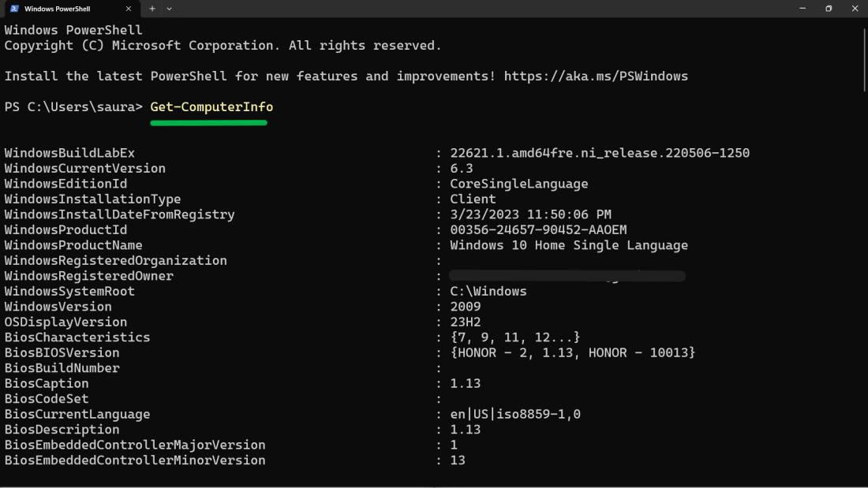The width and height of the screenshot is (868, 488).
Task: Open a new terminal tab
Action: (152, 9)
